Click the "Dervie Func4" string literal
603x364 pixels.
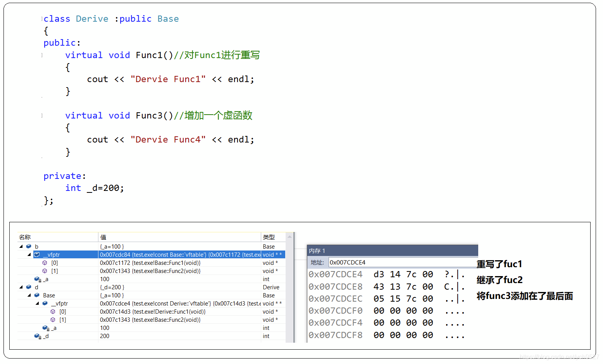click(168, 139)
